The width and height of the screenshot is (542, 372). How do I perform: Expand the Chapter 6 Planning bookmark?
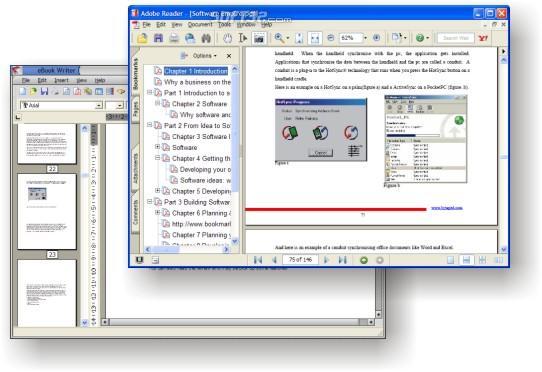tap(157, 213)
